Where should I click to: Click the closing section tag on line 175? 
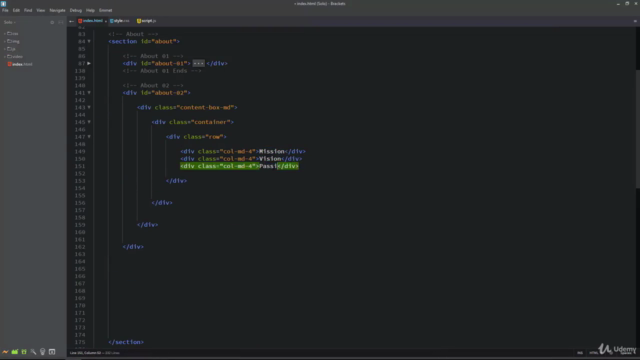click(x=126, y=342)
